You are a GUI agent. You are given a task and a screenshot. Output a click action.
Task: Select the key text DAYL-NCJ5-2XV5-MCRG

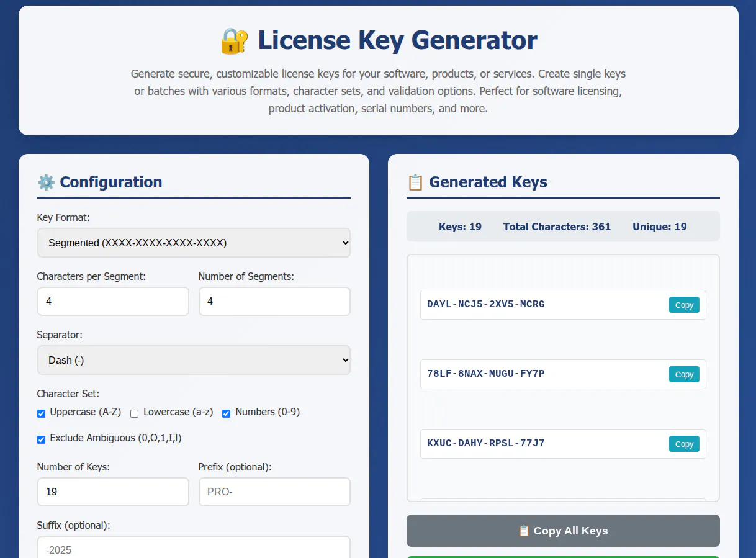tap(486, 305)
